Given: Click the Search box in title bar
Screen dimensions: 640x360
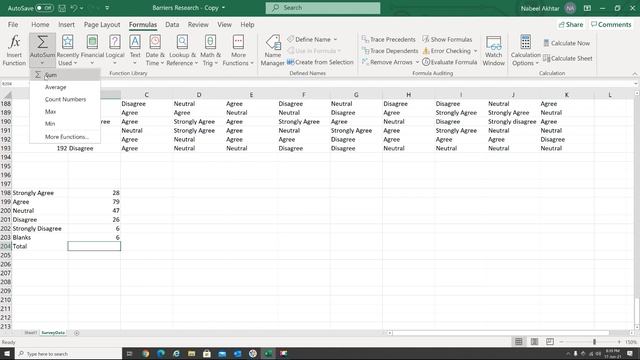Looking at the screenshot, I should (323, 8).
